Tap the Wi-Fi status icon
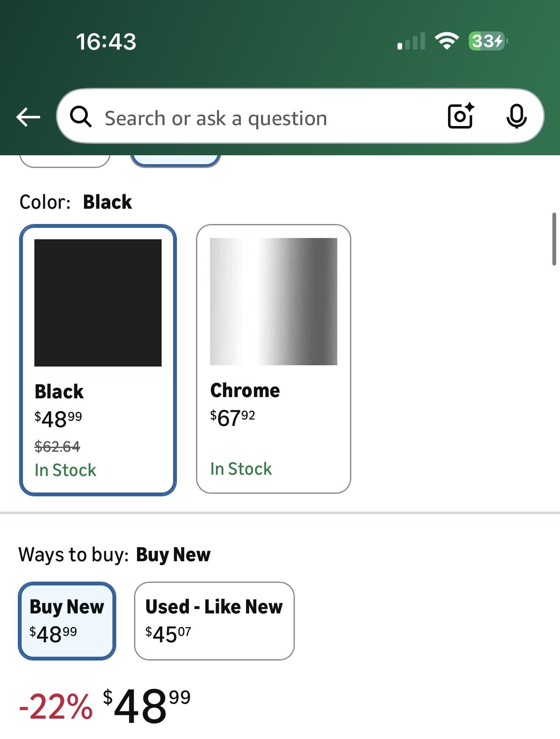Screen dimensions: 560x739 (x=447, y=41)
